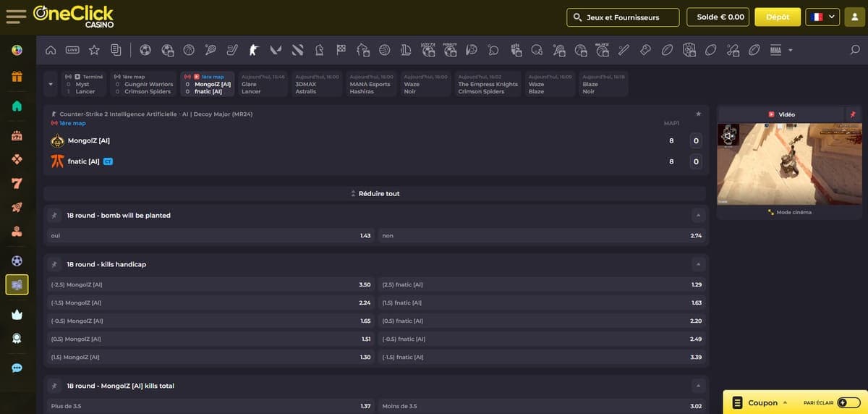Pin the MongolZ kills total market
The height and width of the screenshot is (414, 868).
click(x=54, y=386)
